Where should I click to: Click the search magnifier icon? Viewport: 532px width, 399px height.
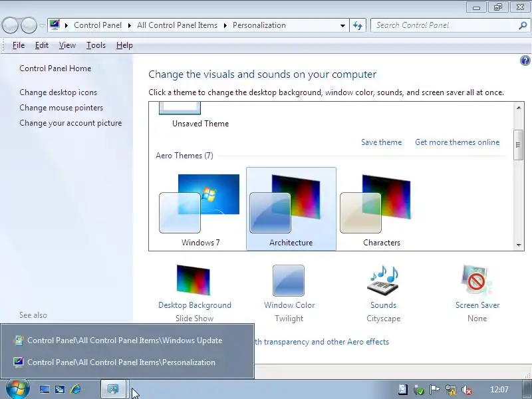tap(523, 25)
